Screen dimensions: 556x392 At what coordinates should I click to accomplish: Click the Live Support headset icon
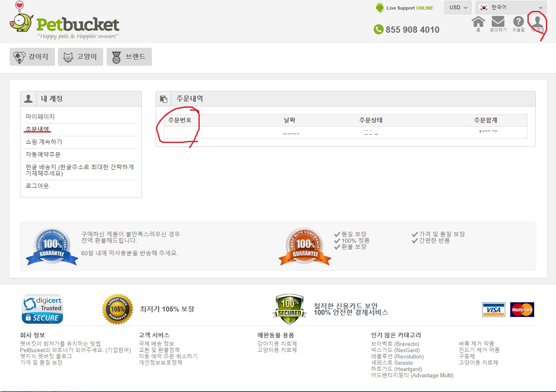380,8
